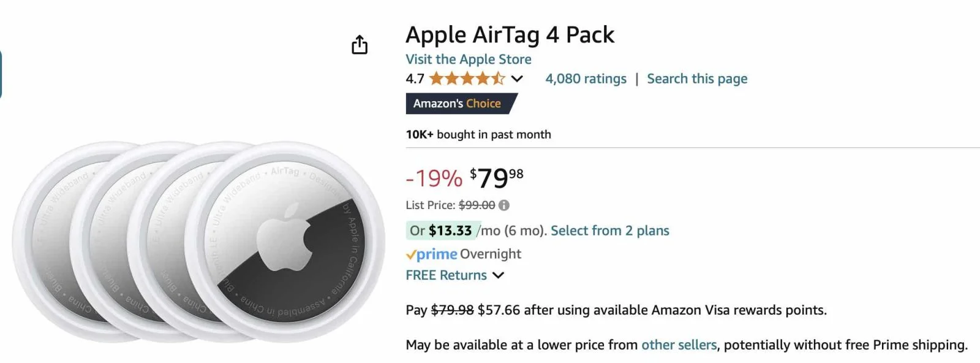Expand the ratings breakdown via the chevron

click(517, 78)
